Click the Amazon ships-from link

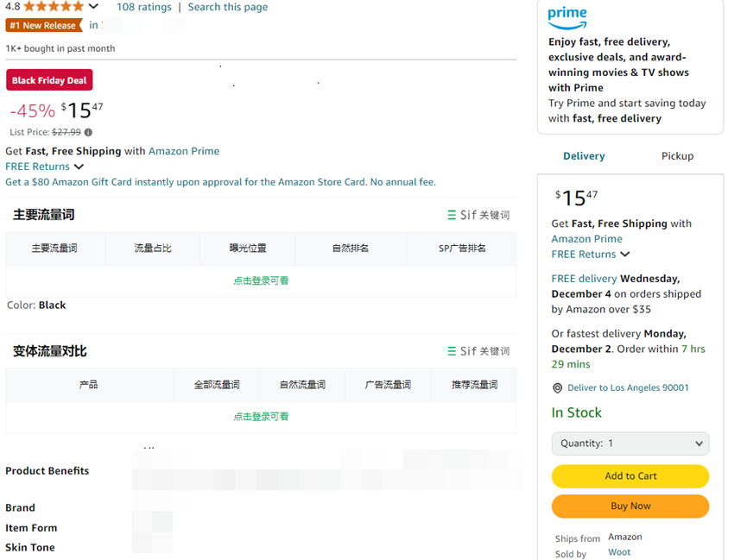pyautogui.click(x=625, y=538)
